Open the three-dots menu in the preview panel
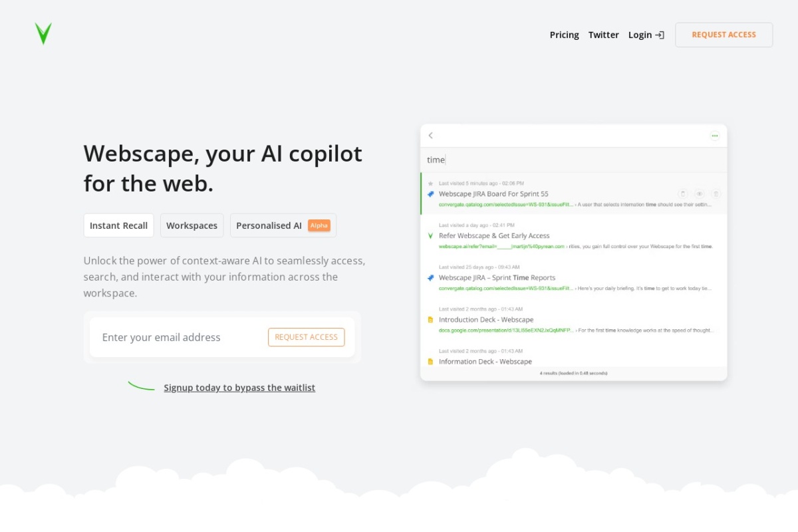This screenshot has height=532, width=798. point(715,136)
